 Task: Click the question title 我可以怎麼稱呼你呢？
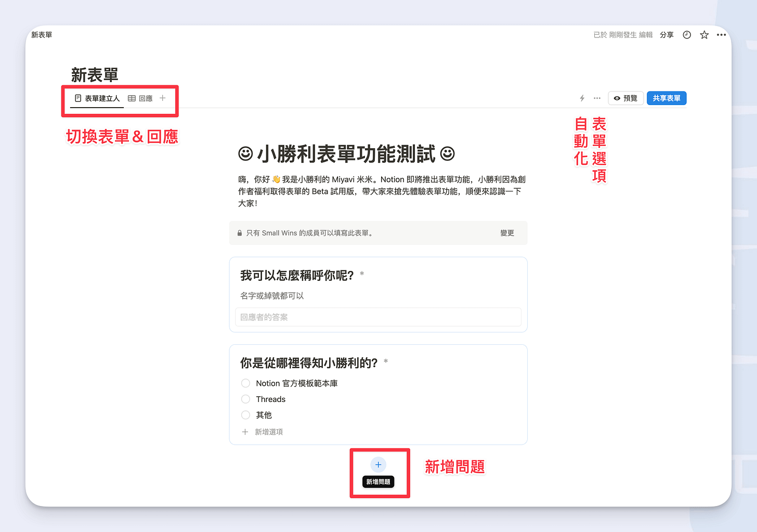point(297,276)
